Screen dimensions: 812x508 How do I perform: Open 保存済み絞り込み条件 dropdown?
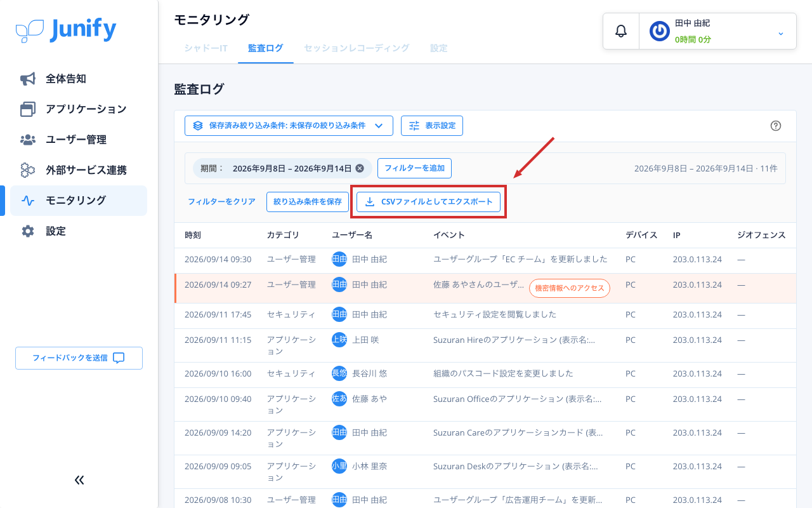tap(289, 126)
